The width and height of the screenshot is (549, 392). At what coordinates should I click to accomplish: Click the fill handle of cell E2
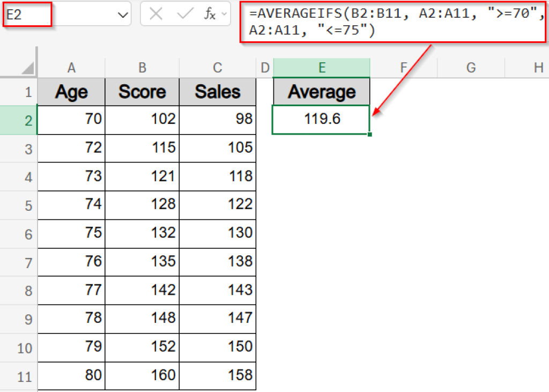point(370,134)
